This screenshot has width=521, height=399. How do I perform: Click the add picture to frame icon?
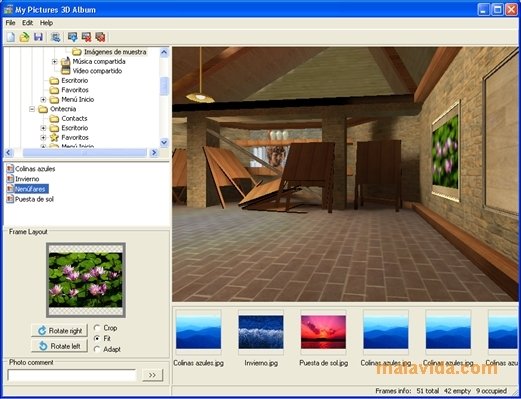coord(72,37)
